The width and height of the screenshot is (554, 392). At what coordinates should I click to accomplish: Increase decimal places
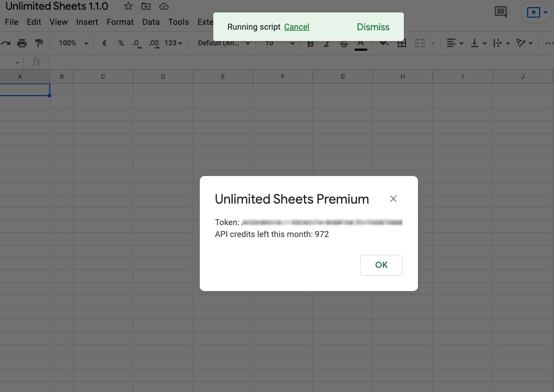click(x=154, y=43)
